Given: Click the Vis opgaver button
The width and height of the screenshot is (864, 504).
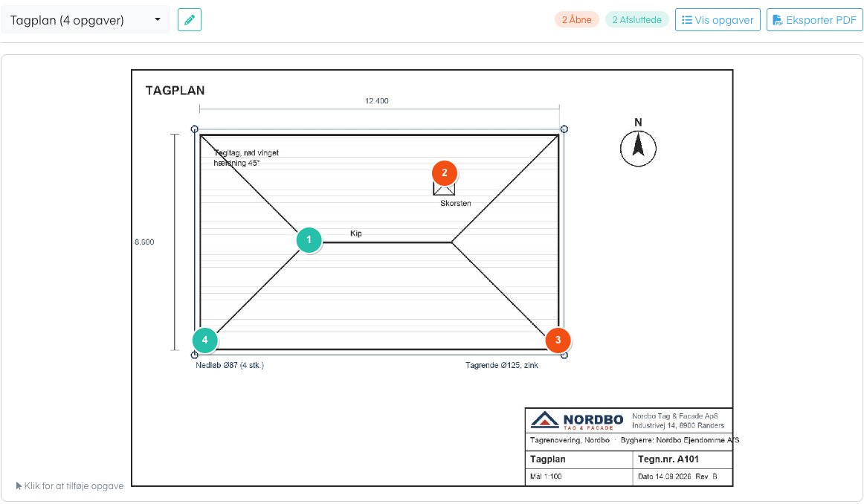Looking at the screenshot, I should [x=718, y=20].
